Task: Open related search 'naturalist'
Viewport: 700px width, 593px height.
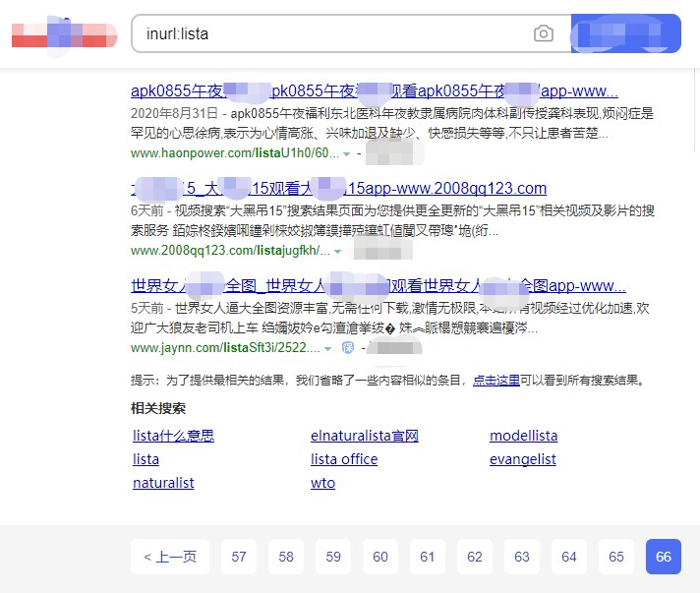Action: coord(163,483)
